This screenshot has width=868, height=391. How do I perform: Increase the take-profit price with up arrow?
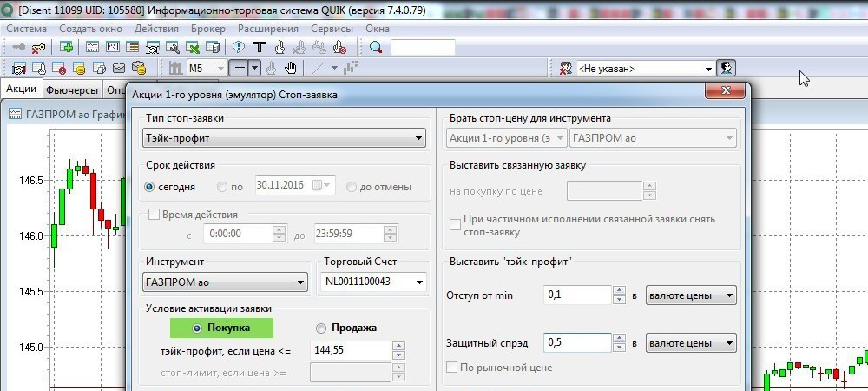398,346
